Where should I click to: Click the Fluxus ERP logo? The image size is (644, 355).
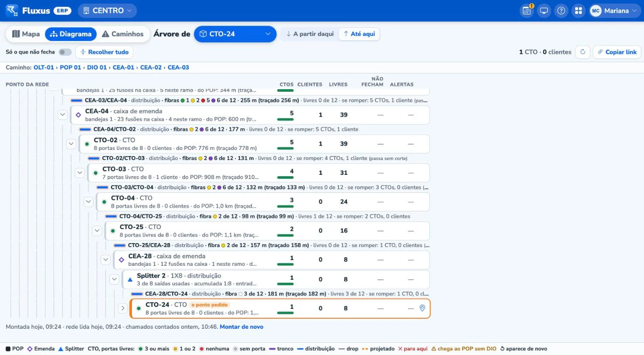pos(38,10)
